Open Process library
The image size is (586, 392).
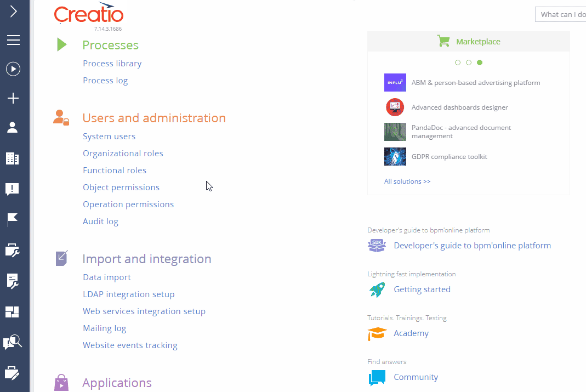click(x=112, y=64)
